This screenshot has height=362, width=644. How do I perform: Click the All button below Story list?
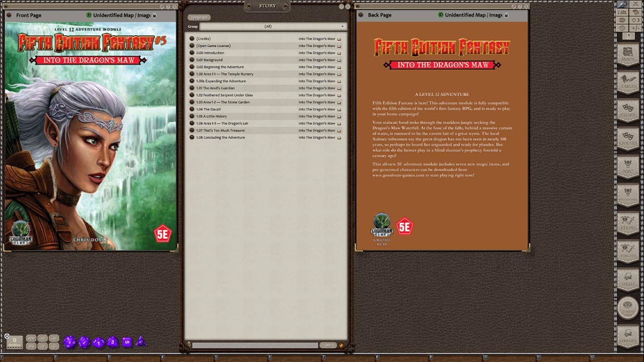(328, 345)
